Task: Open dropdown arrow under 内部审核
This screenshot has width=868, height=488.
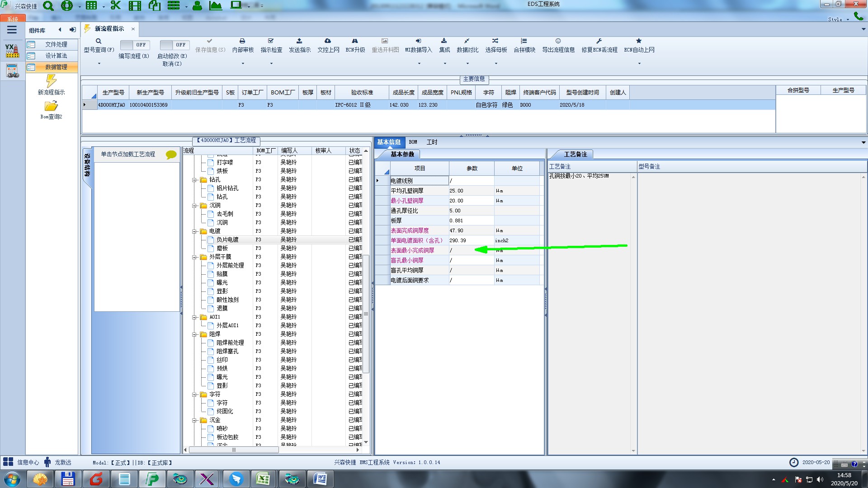Action: click(x=243, y=63)
